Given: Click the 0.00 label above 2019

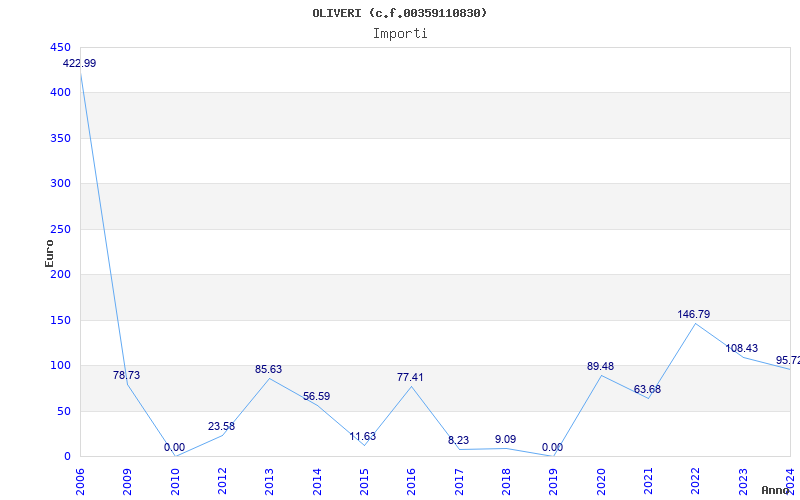Looking at the screenshot, I should click(552, 447).
